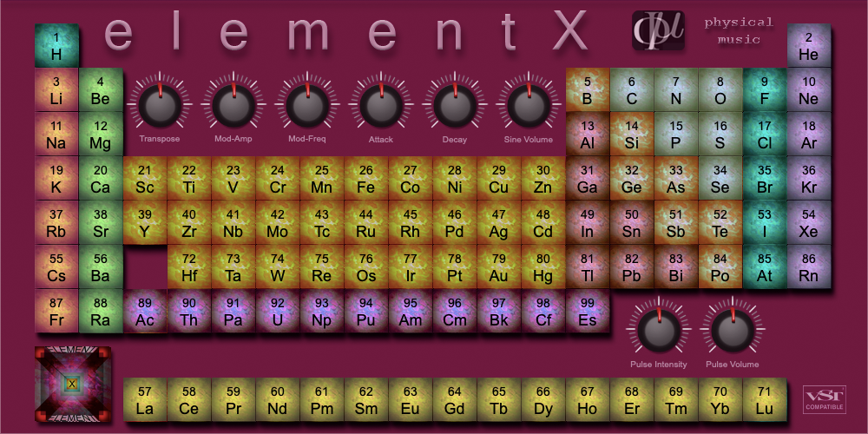
Task: Click the Fluorine (F) tile
Action: tap(765, 89)
